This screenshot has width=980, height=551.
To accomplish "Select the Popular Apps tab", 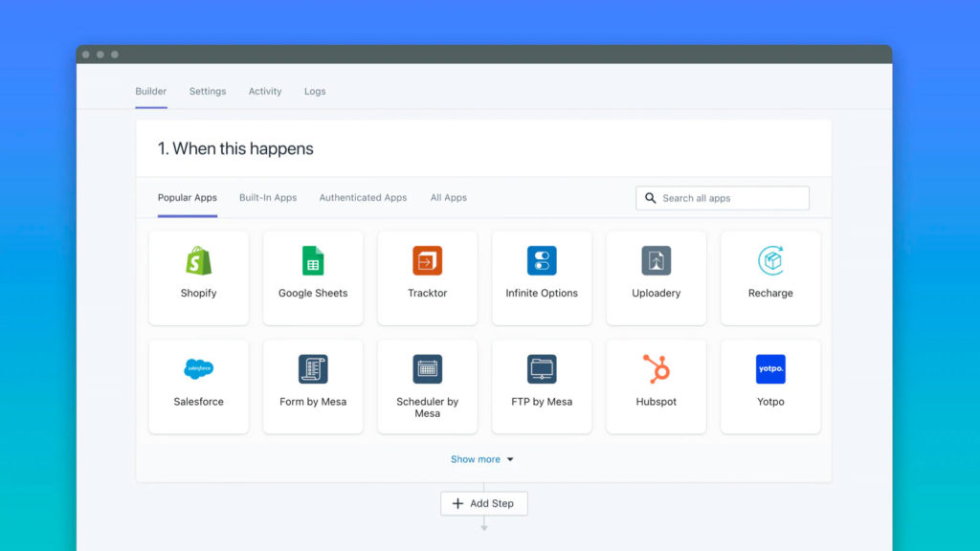I will tap(188, 197).
